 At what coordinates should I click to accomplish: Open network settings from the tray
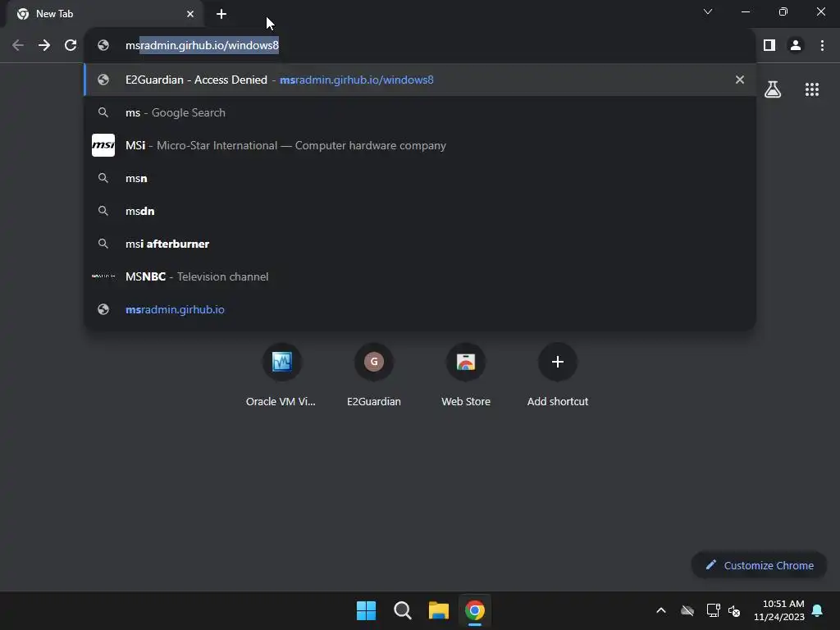[x=713, y=610]
